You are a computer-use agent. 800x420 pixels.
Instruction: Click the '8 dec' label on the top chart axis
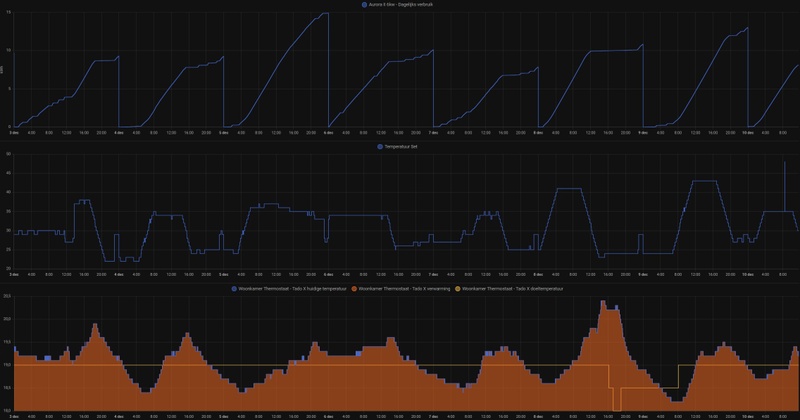[538, 133]
